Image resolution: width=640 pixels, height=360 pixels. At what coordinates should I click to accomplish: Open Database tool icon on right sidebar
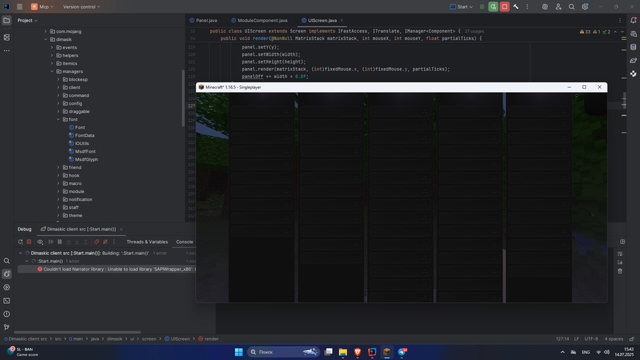pyautogui.click(x=633, y=47)
